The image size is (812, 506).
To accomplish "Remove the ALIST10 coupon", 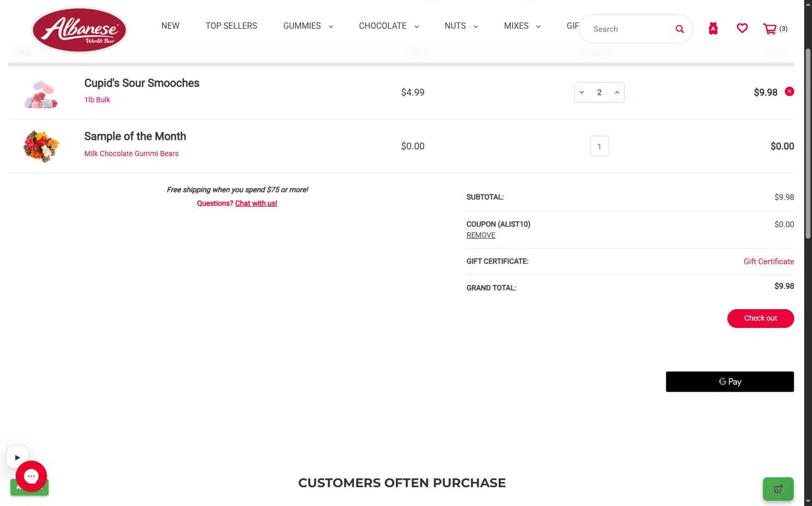I will coord(481,235).
